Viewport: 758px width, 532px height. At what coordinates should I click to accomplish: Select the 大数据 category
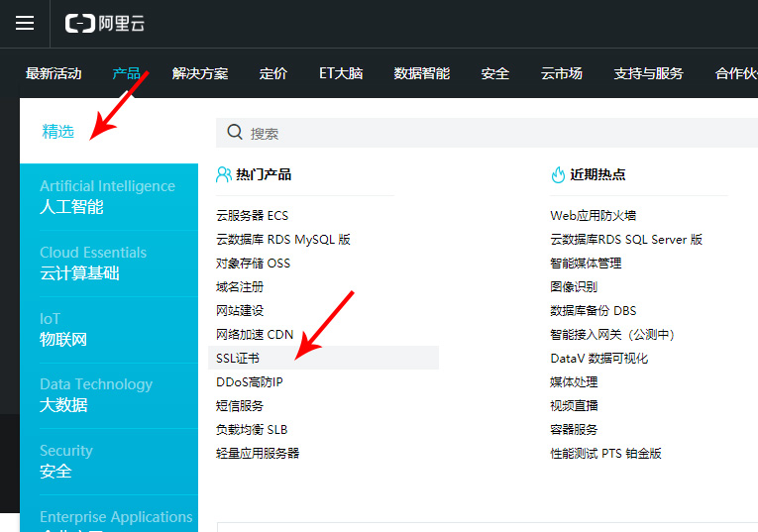109,395
